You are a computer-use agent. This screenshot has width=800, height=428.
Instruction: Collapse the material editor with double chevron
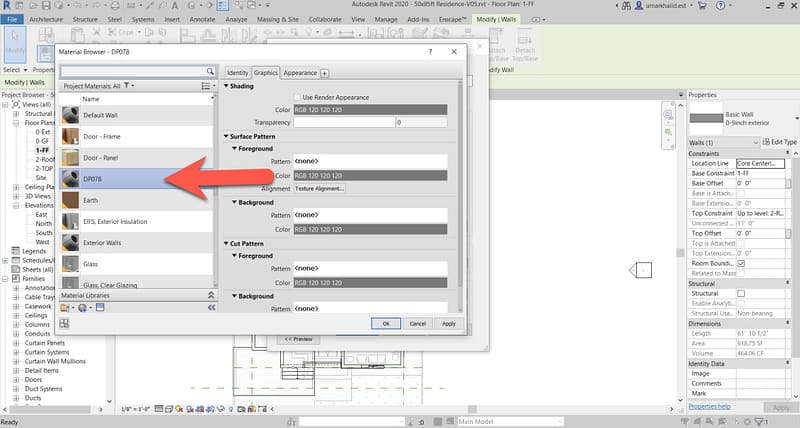(211, 308)
